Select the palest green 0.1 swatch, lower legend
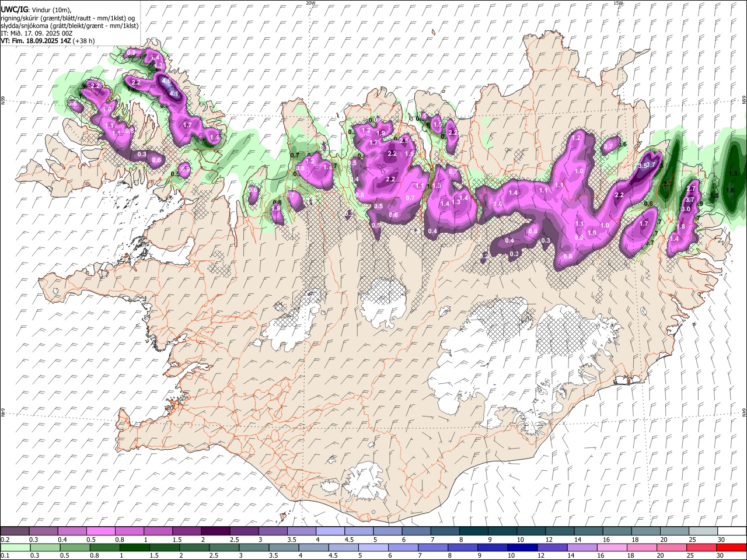 click(15, 547)
